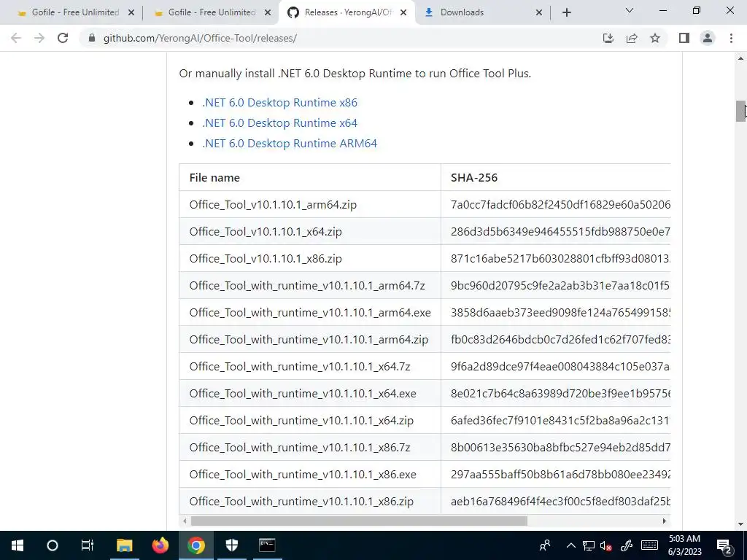Select Office_Tool_with_runtime_v10.1.10.1_x64.7z cell
Image resolution: width=747 pixels, height=560 pixels.
(x=310, y=366)
